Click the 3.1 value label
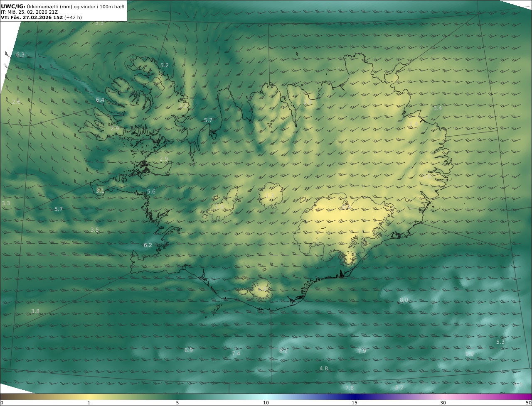 pyautogui.click(x=100, y=191)
